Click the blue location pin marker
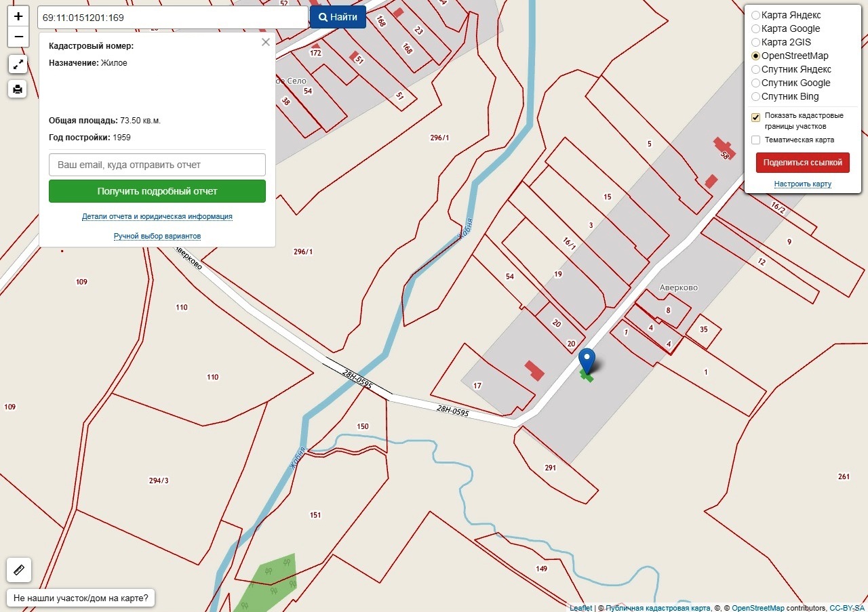This screenshot has width=868, height=612. click(587, 361)
